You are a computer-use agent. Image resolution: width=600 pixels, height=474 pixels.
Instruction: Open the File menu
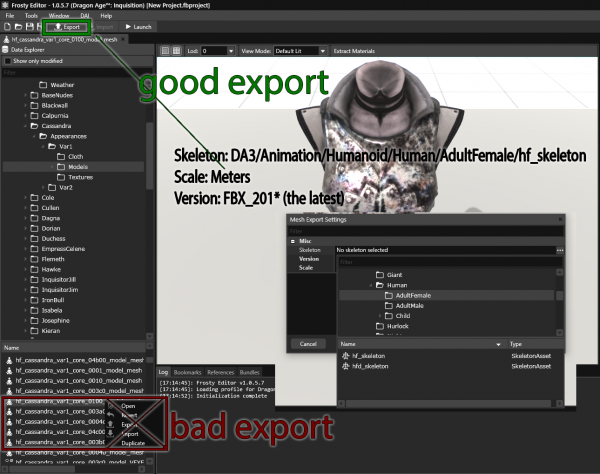(x=10, y=16)
